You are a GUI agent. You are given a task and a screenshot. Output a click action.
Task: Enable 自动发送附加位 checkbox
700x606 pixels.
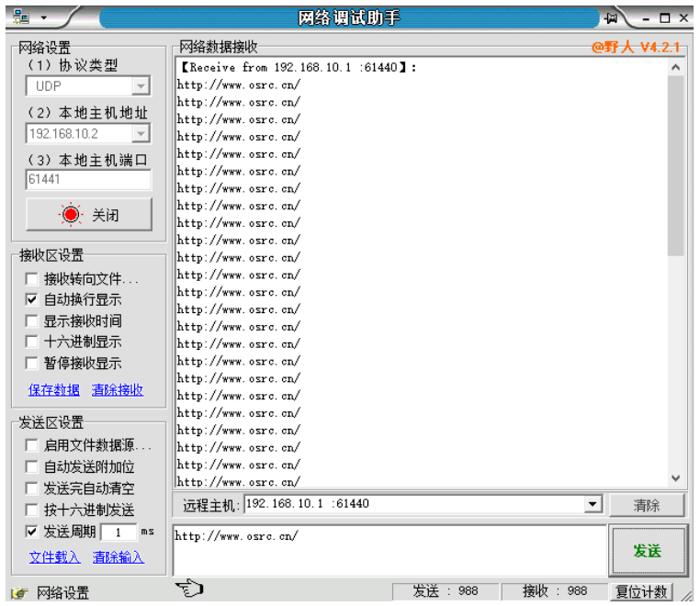[x=32, y=466]
